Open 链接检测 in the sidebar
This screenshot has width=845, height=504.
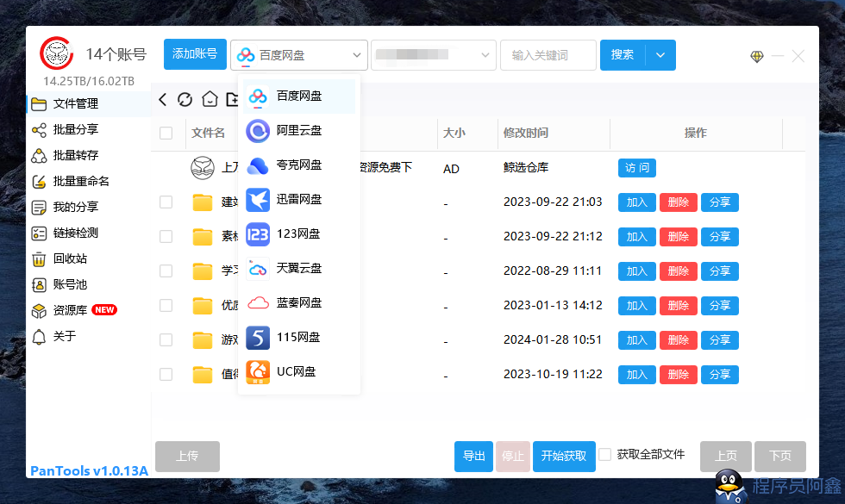click(x=89, y=233)
